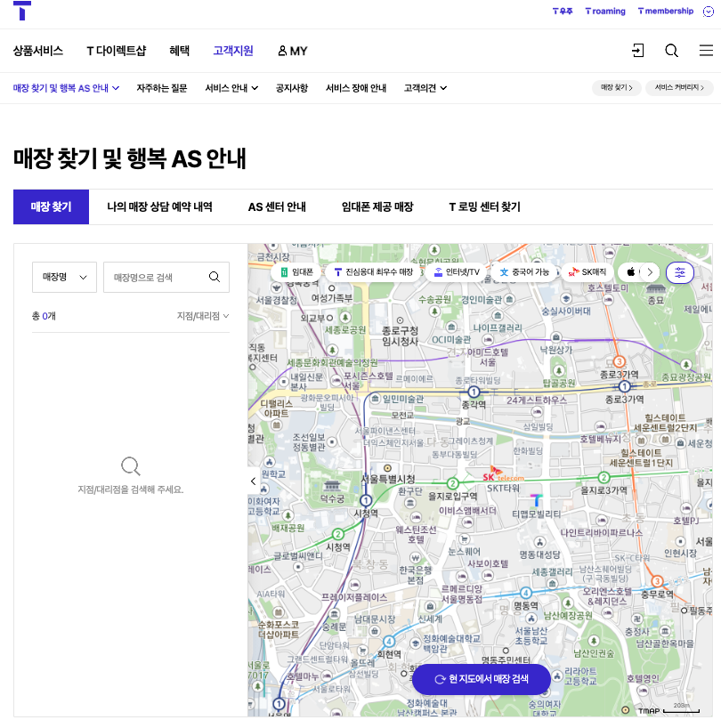Toggle the 인터넷/TV filter chip
721x728 pixels.
click(x=457, y=272)
